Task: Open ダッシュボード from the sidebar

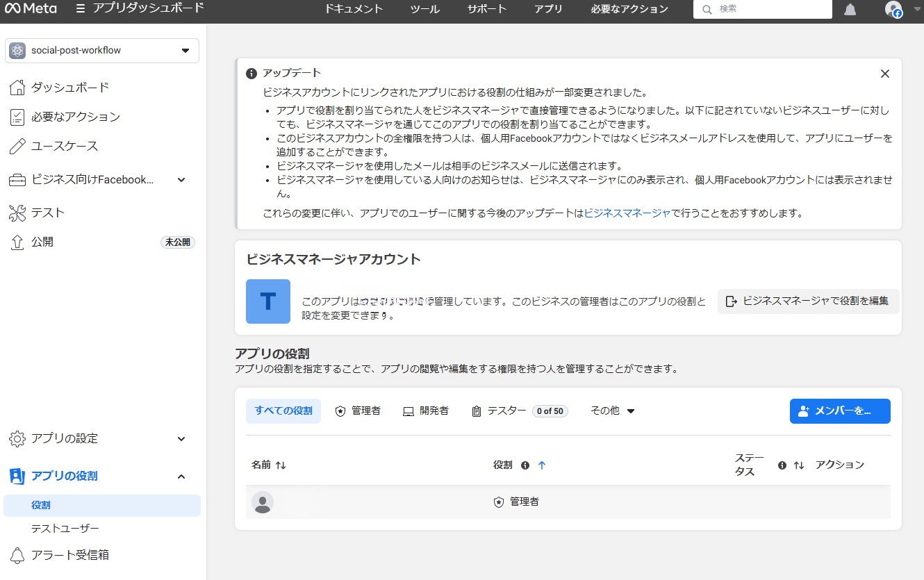Action: point(69,88)
